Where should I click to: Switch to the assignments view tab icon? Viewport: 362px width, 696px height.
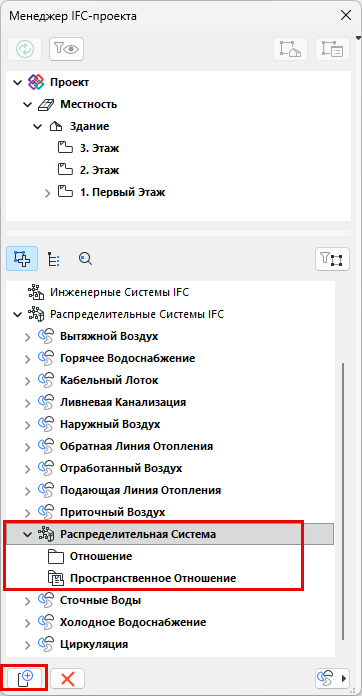pyautogui.click(x=22, y=259)
